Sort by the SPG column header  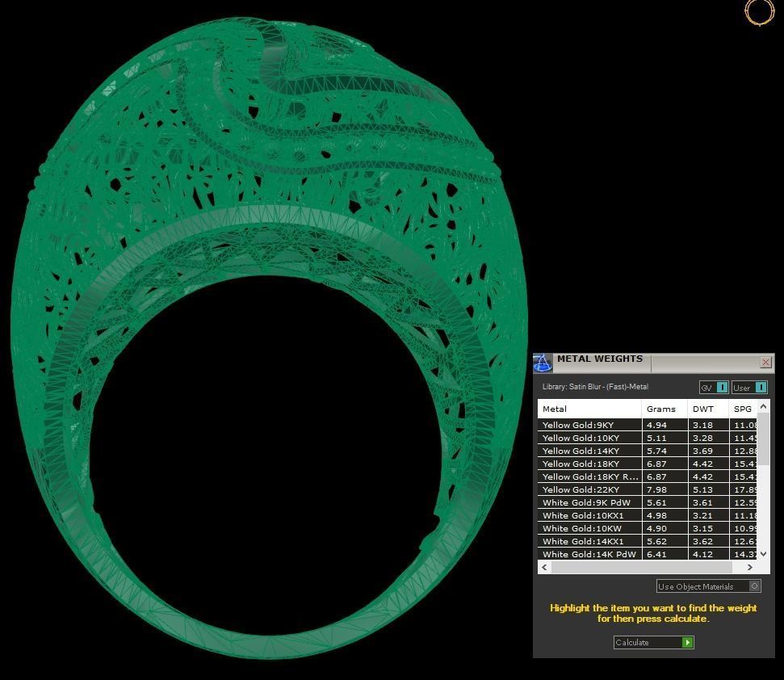coord(743,409)
